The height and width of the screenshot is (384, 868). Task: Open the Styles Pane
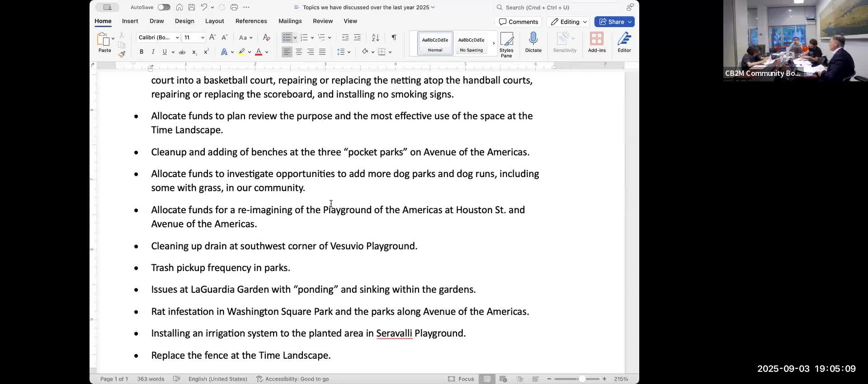[x=506, y=44]
